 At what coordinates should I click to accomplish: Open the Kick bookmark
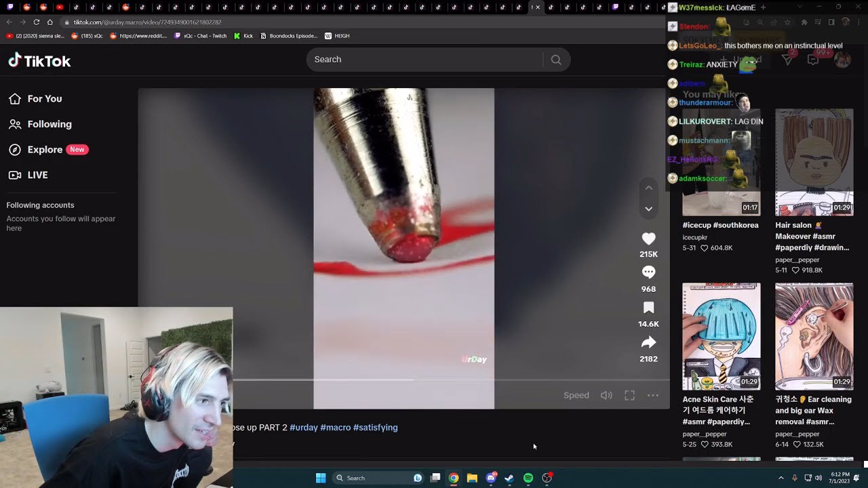pyautogui.click(x=243, y=36)
